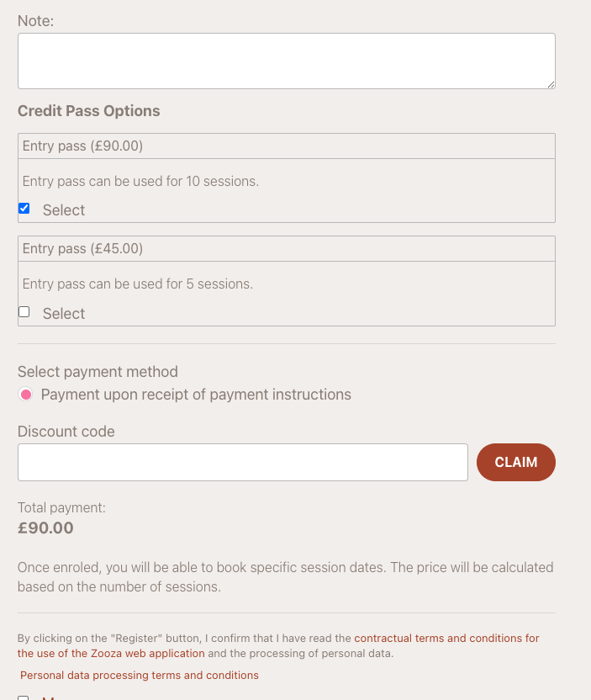Image resolution: width=591 pixels, height=700 pixels.
Task: Click the Credit Pass Options heading
Action: click(x=88, y=110)
